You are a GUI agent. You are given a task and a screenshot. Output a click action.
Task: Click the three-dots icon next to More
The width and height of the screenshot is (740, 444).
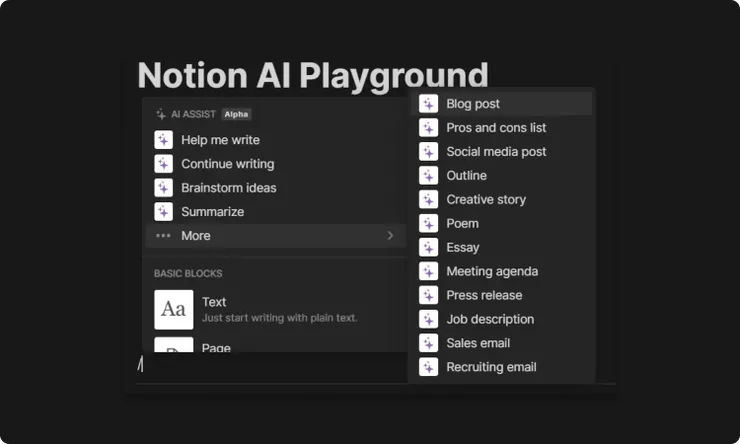pyautogui.click(x=163, y=235)
